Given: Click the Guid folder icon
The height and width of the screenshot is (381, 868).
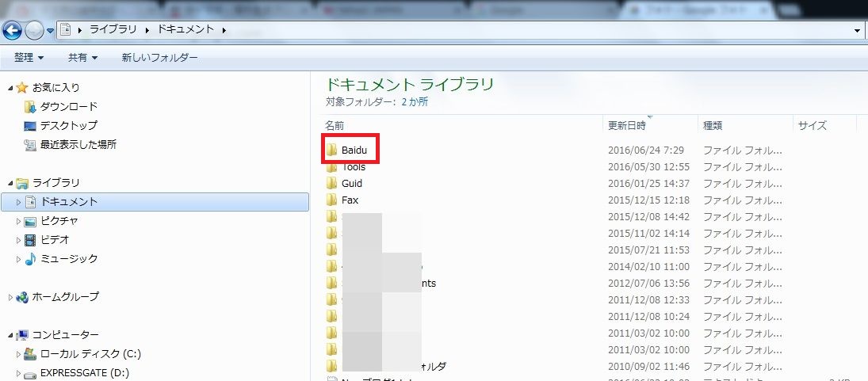Looking at the screenshot, I should coord(331,183).
